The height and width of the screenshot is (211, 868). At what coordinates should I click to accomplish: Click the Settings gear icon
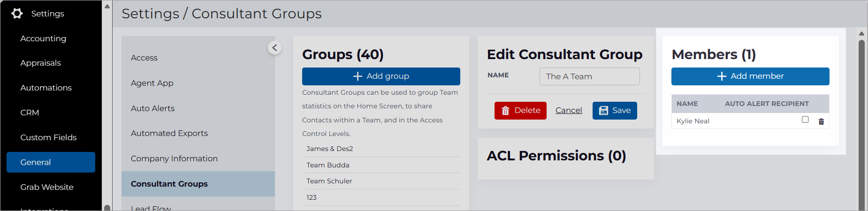17,14
